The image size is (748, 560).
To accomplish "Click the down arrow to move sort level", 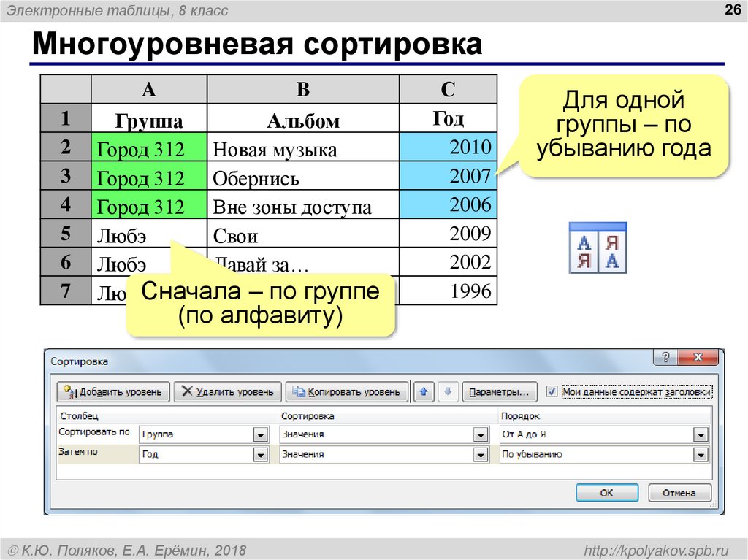I will (x=449, y=391).
